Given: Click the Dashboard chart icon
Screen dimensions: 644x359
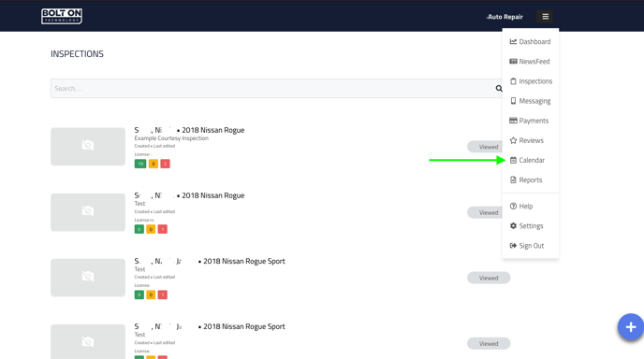Looking at the screenshot, I should point(513,41).
